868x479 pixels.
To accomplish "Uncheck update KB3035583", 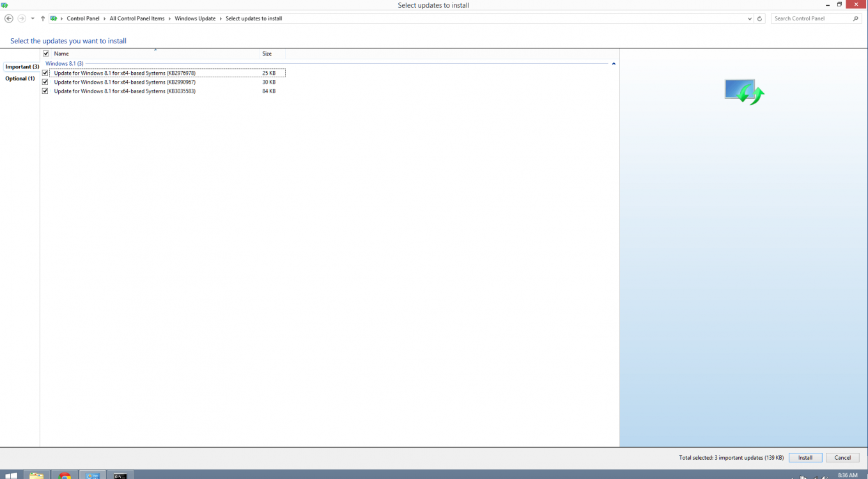I will [x=45, y=91].
